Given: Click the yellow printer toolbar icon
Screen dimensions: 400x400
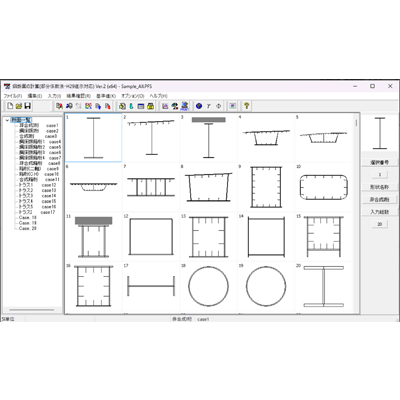Looking at the screenshot, I should pos(151,106).
